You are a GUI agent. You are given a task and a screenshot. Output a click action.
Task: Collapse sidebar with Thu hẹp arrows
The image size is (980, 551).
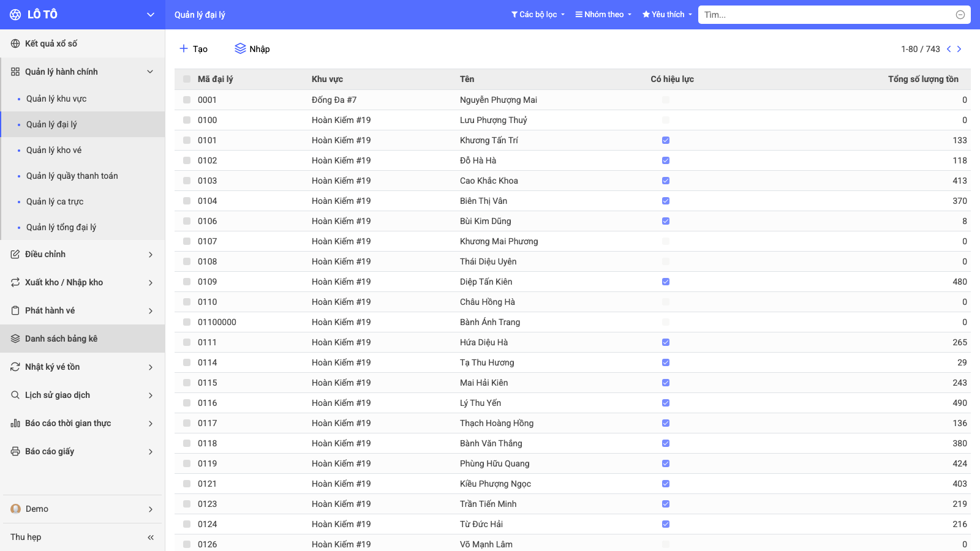pos(151,538)
